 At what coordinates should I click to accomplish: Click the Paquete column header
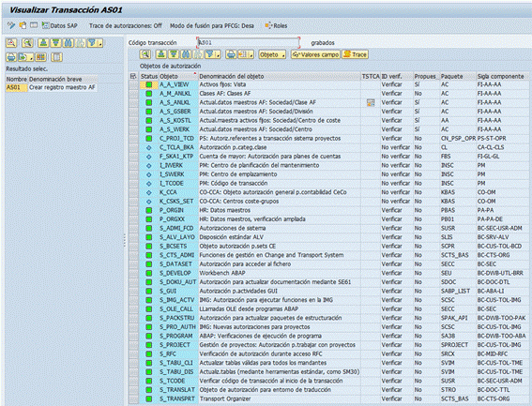(458, 76)
